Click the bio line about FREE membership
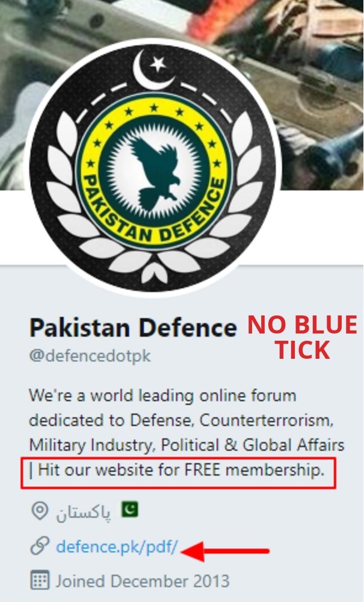 point(177,470)
